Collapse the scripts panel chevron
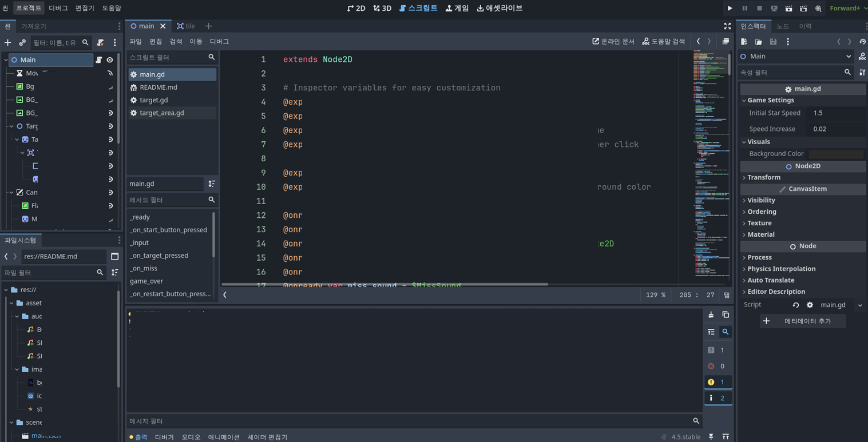The image size is (868, 442). coord(225,295)
